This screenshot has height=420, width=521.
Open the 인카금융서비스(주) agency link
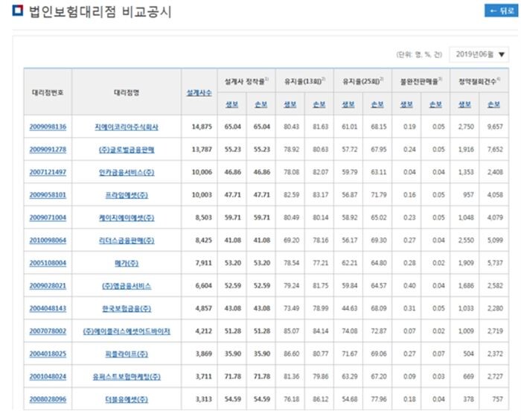tap(127, 172)
